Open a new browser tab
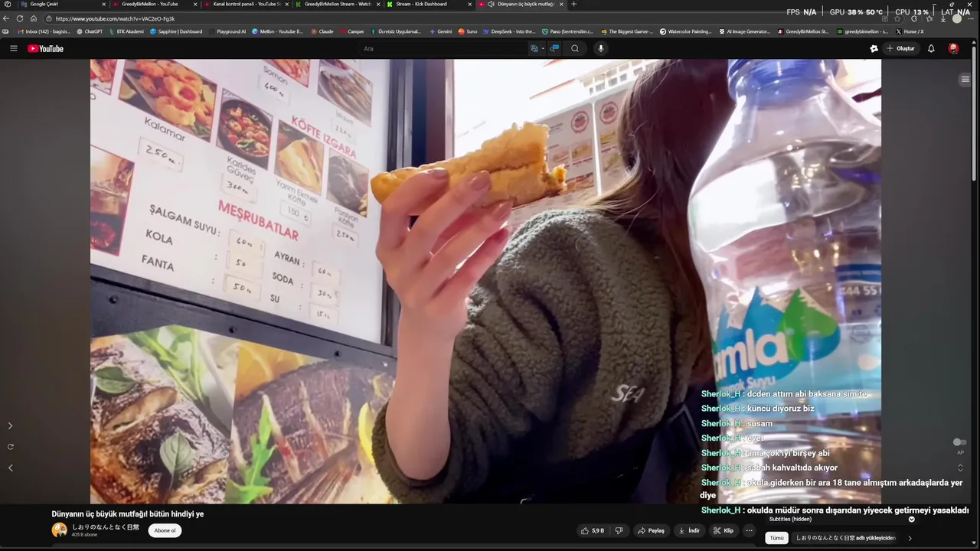This screenshot has height=551, width=980. (x=573, y=4)
